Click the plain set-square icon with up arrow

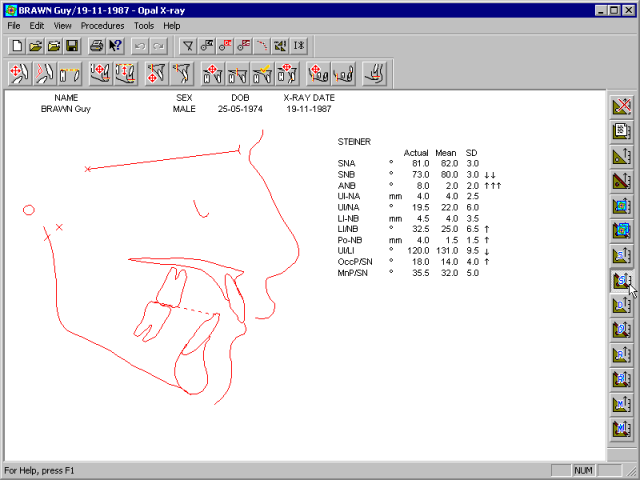click(x=621, y=156)
